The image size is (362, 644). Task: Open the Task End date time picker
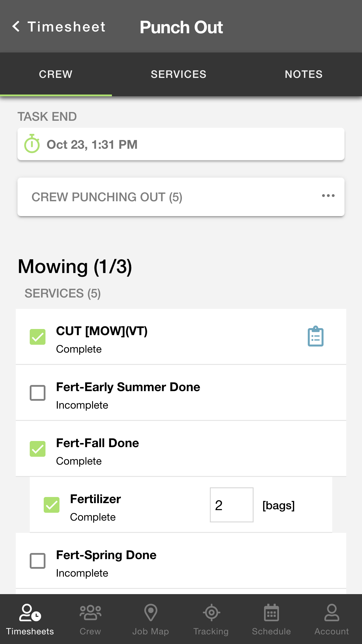tap(181, 144)
